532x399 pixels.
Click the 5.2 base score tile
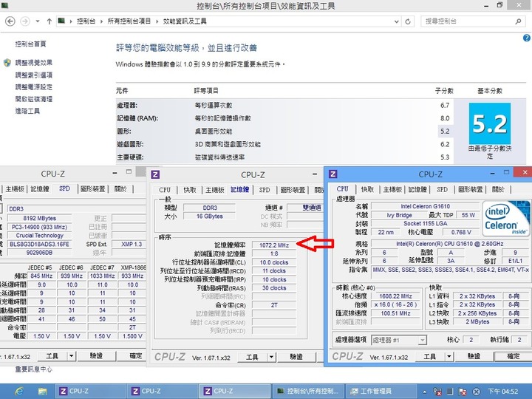[x=490, y=123]
